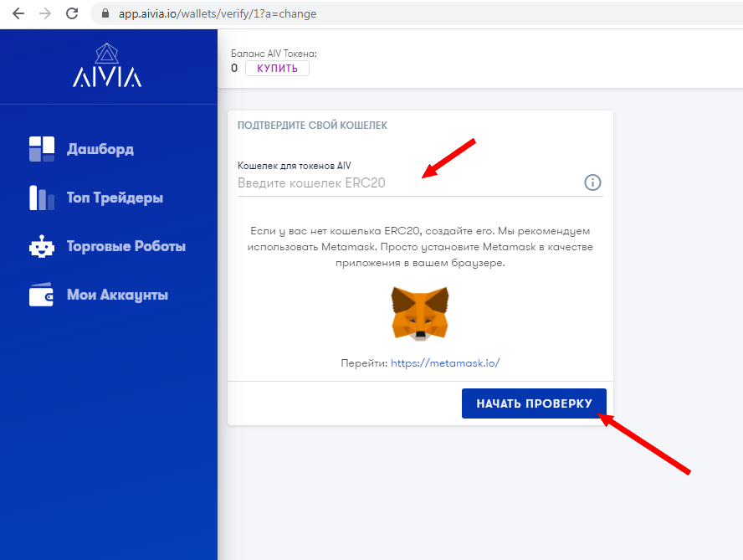Click the Баланс AIV Токена label
This screenshot has height=560, width=743.
(x=274, y=54)
